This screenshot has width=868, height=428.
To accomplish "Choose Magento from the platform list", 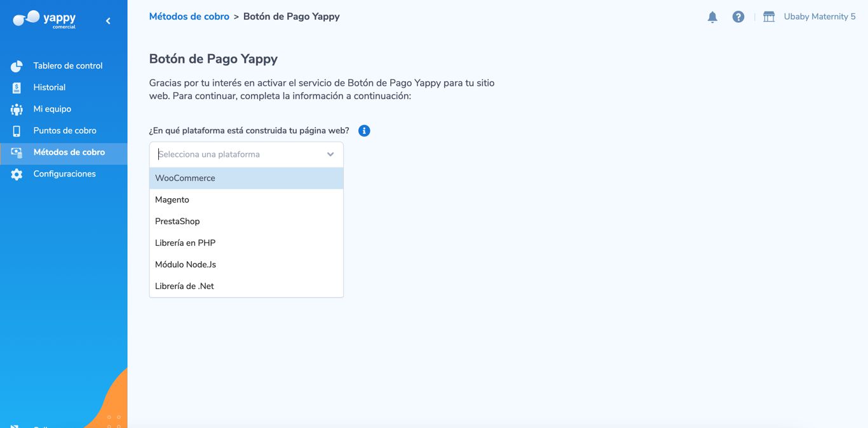I will 247,200.
